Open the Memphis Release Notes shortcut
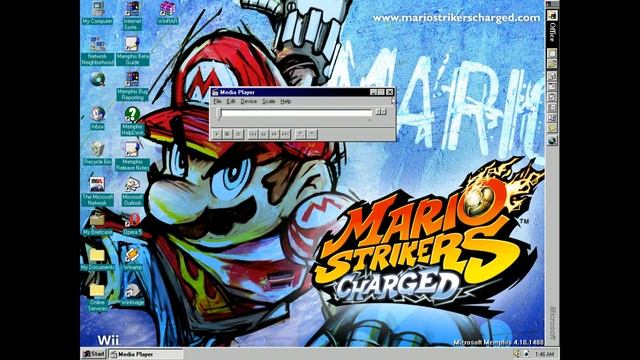Image resolution: width=640 pixels, height=360 pixels. coord(132,156)
